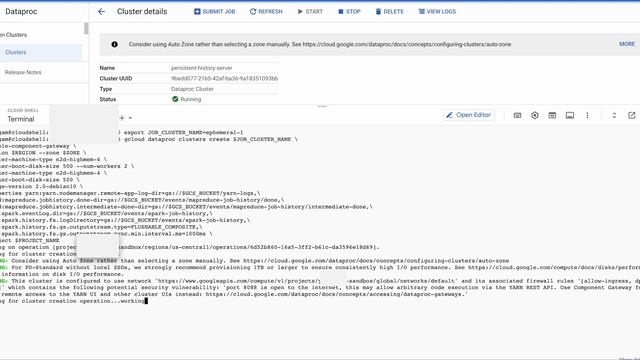Click the Cluster UUID value

tap(224, 78)
